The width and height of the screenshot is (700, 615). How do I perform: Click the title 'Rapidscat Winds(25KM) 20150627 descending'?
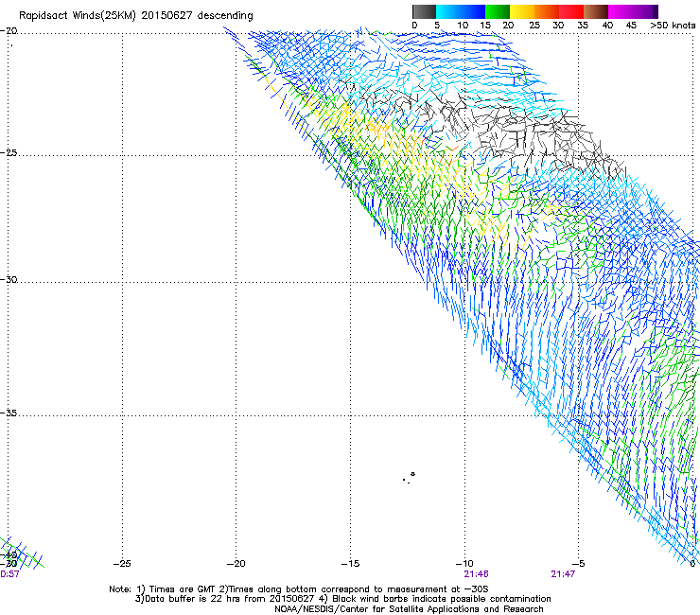click(x=136, y=16)
